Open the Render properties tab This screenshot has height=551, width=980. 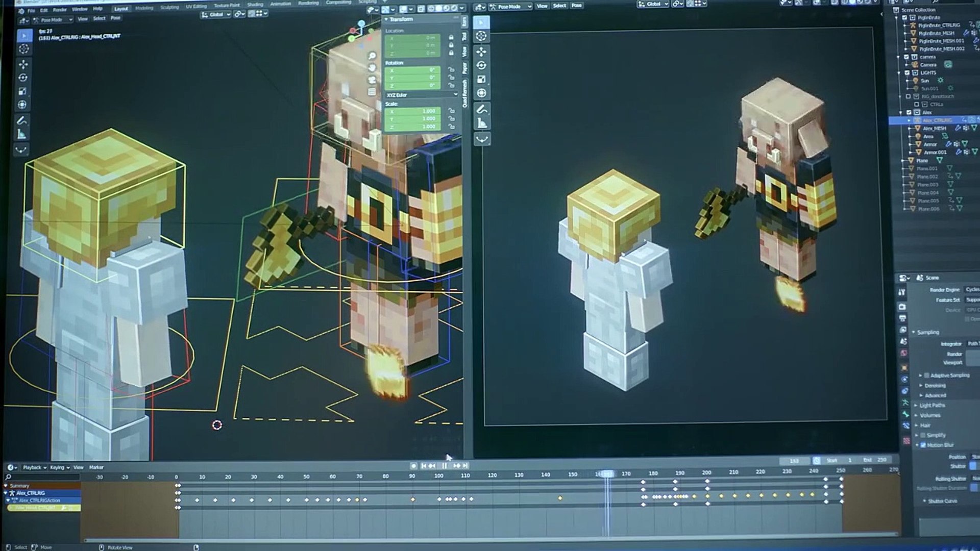click(902, 307)
